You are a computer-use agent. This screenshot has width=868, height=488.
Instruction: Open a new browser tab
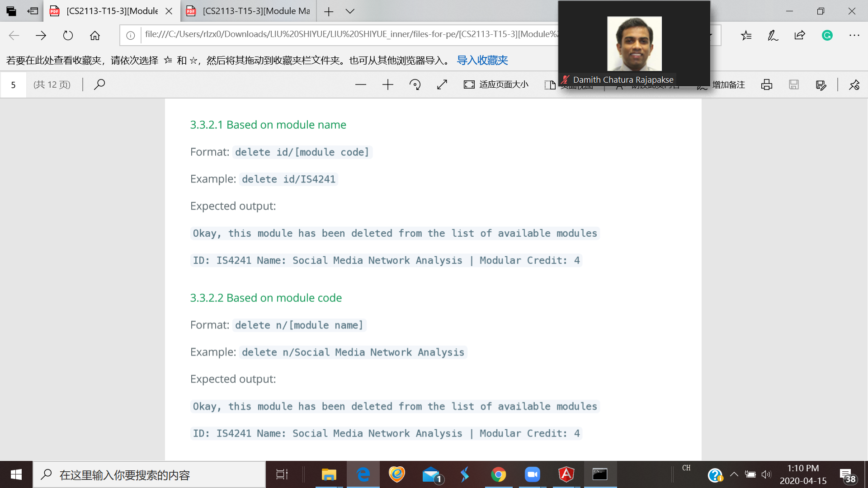click(x=329, y=11)
